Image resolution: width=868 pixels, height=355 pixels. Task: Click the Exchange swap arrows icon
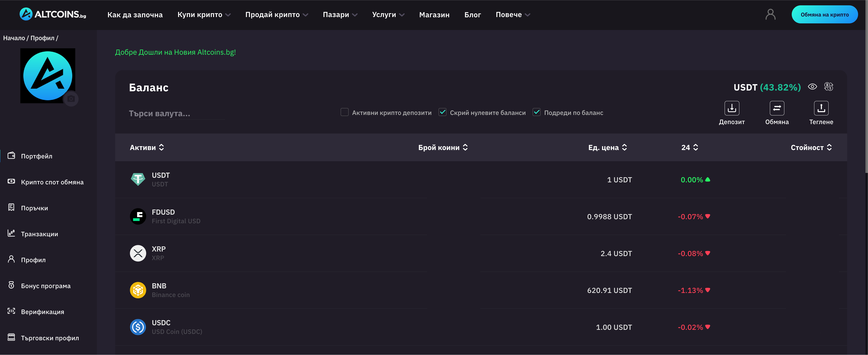[777, 108]
